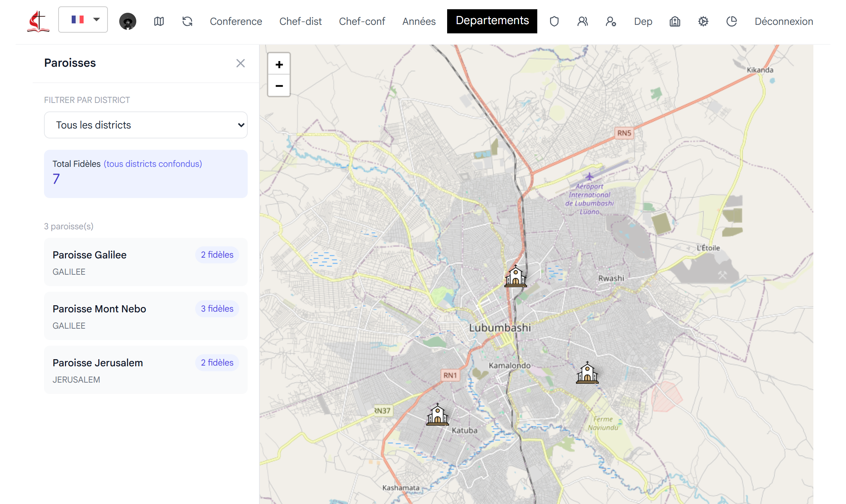Click the pie chart statistics icon
This screenshot has height=504, width=846.
tap(731, 21)
